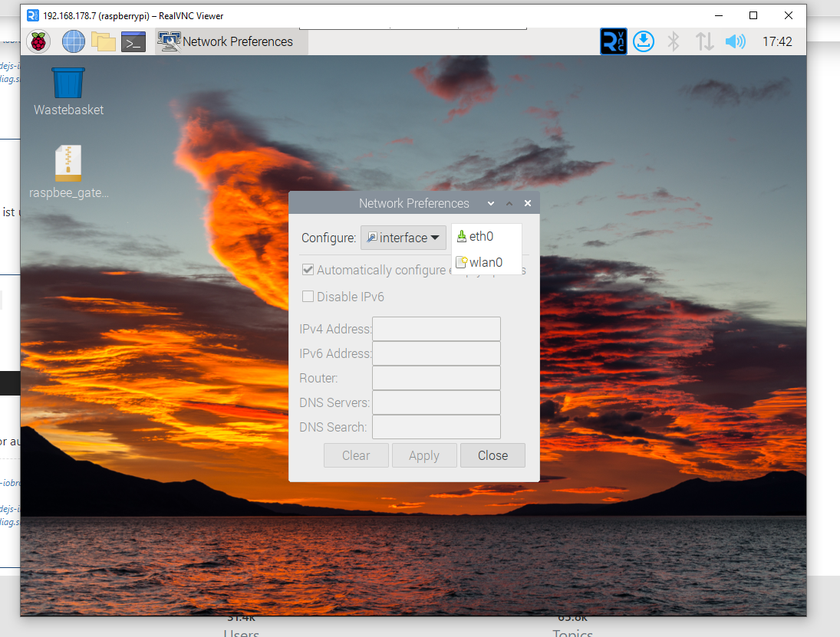Open the Raspberry Pi main menu
840x637 pixels.
[x=38, y=41]
